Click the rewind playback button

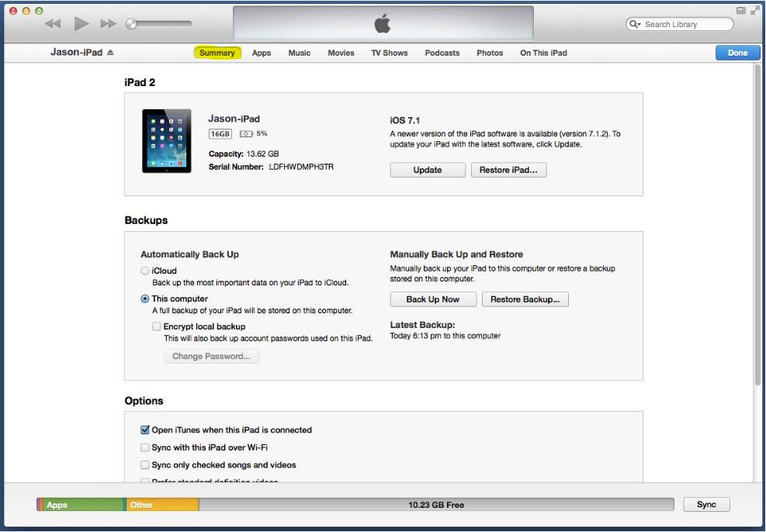click(53, 23)
